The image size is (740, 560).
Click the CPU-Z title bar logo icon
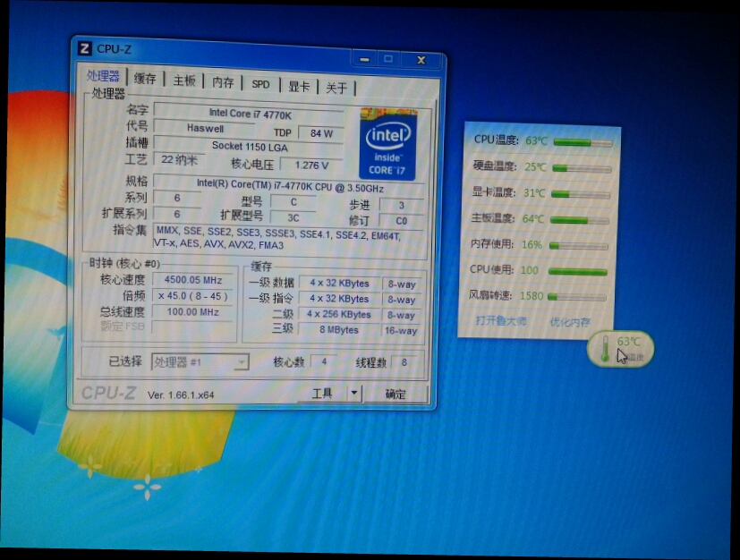click(x=84, y=48)
